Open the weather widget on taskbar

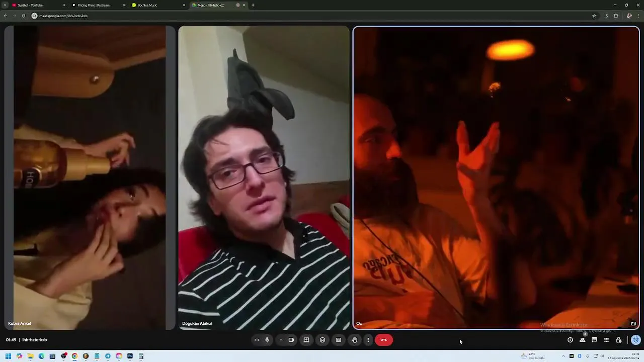(533, 356)
